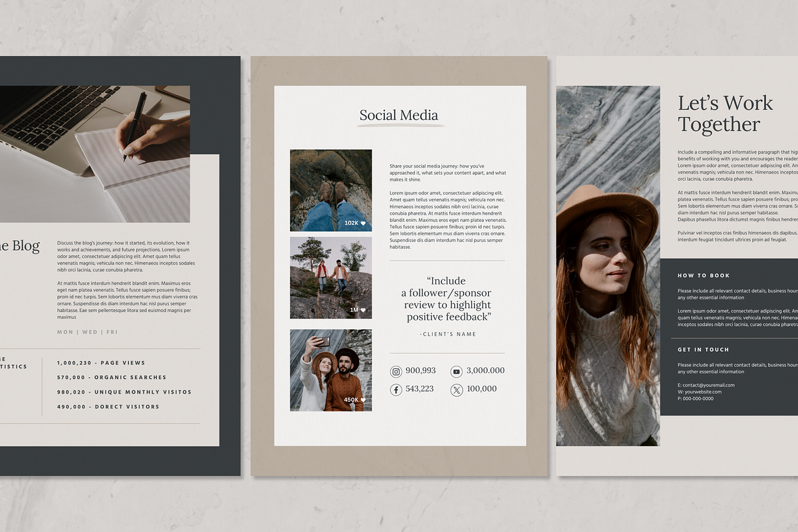Click the 100,000 X follower count

481,389
